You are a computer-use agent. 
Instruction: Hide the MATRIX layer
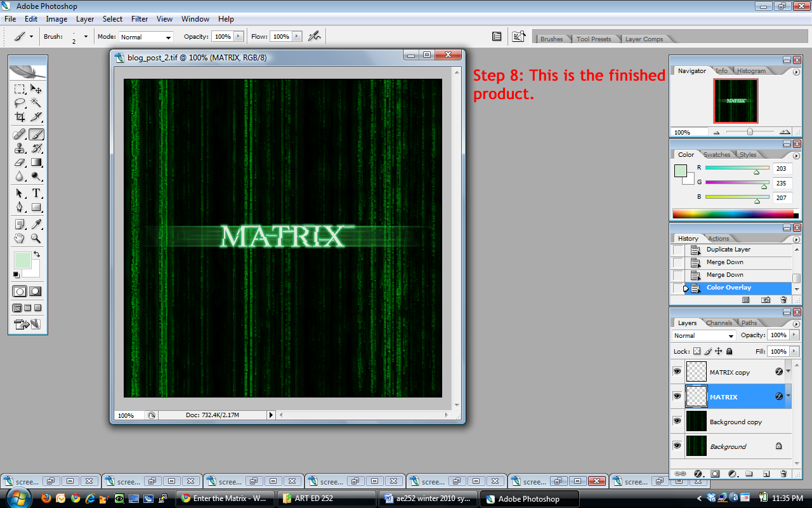pos(677,396)
